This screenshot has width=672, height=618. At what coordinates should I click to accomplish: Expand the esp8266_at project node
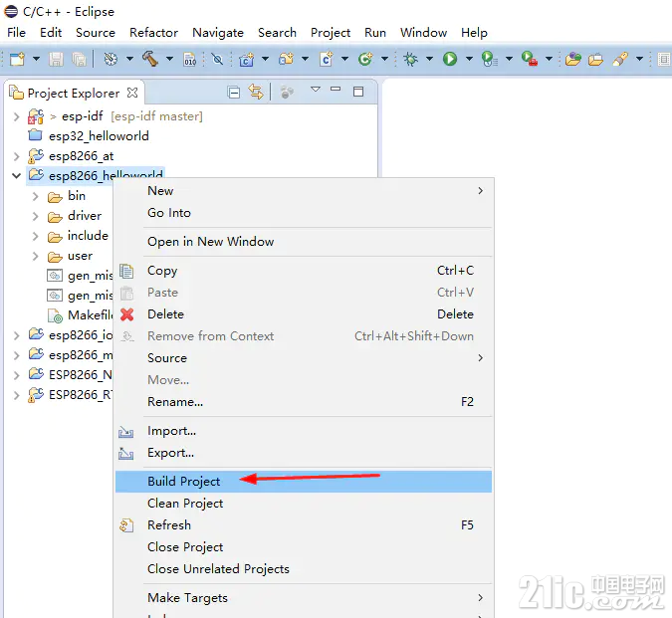(x=16, y=156)
